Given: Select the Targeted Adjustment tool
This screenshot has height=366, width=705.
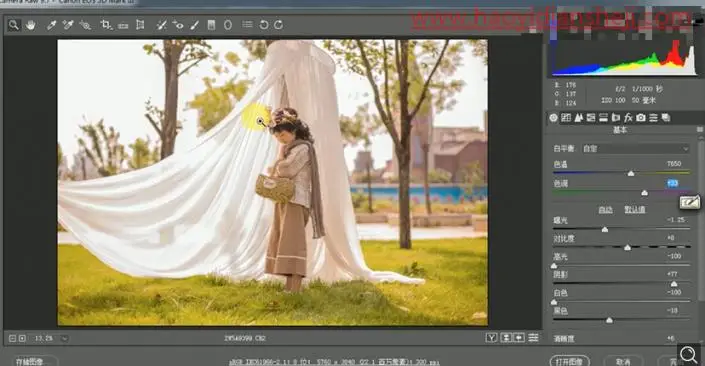Looking at the screenshot, I should (85, 25).
